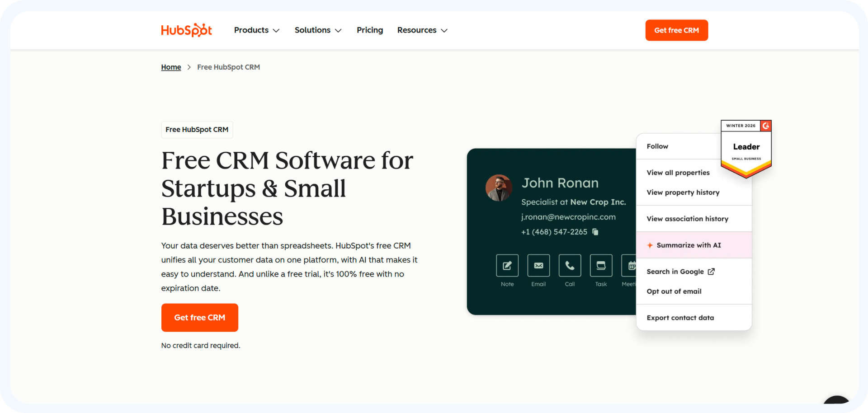Choose Summarize with AI from the menu
Image resolution: width=868 pixels, height=413 pixels.
689,245
